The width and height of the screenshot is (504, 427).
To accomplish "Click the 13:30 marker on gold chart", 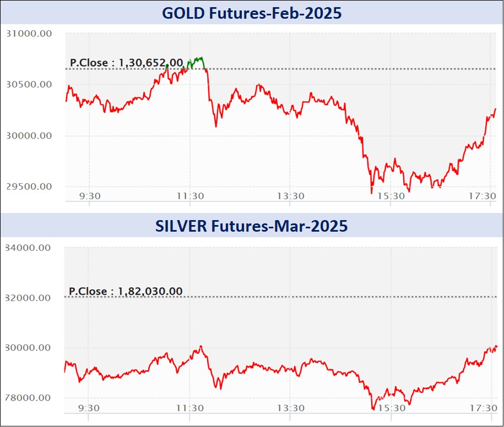I will [x=290, y=195].
